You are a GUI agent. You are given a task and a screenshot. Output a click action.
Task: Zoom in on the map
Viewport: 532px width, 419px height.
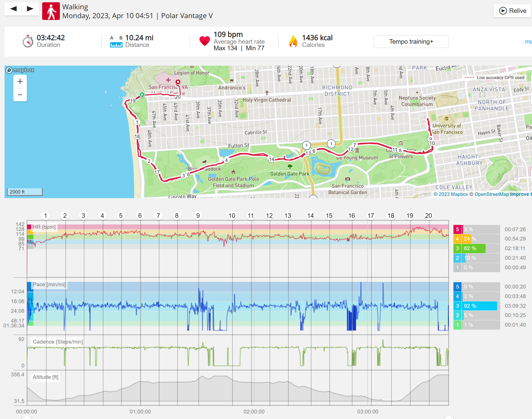click(20, 82)
